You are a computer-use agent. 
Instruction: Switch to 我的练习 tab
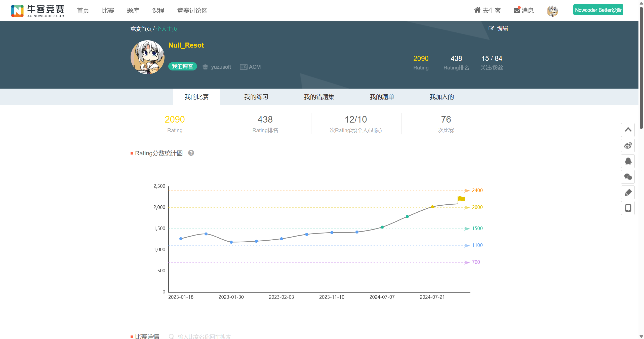(x=256, y=97)
